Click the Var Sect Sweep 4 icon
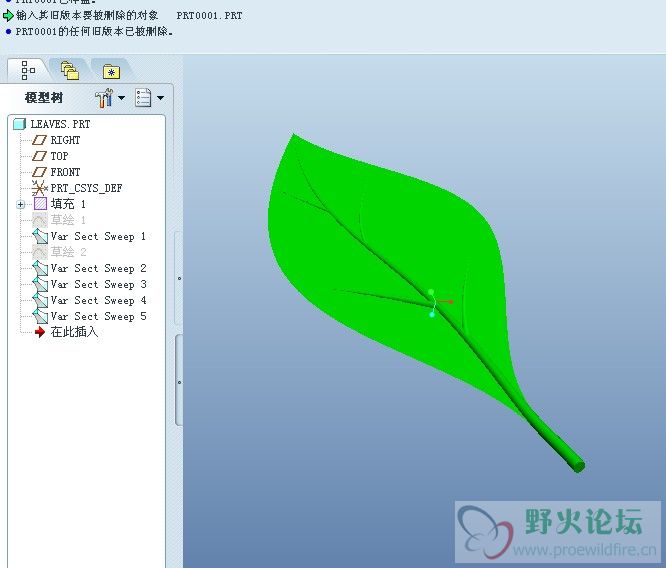 pos(40,300)
